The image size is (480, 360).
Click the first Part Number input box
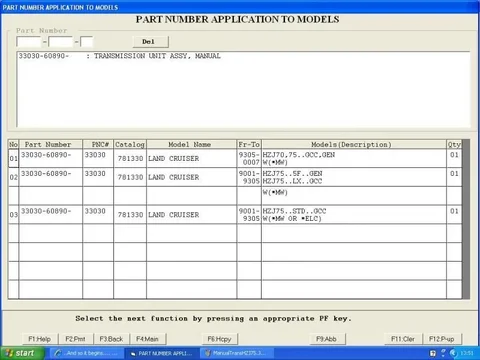pyautogui.click(x=29, y=42)
